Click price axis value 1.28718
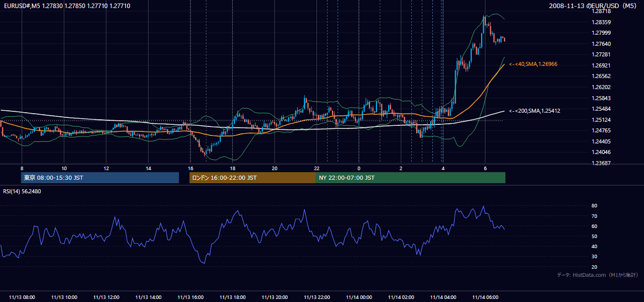The width and height of the screenshot is (644, 302). pos(601,11)
